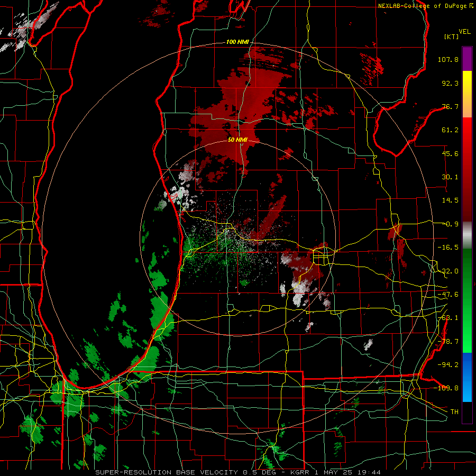This screenshot has height=476, width=476.
Task: Click the 76.7 velocity scale value
Action: coord(450,106)
